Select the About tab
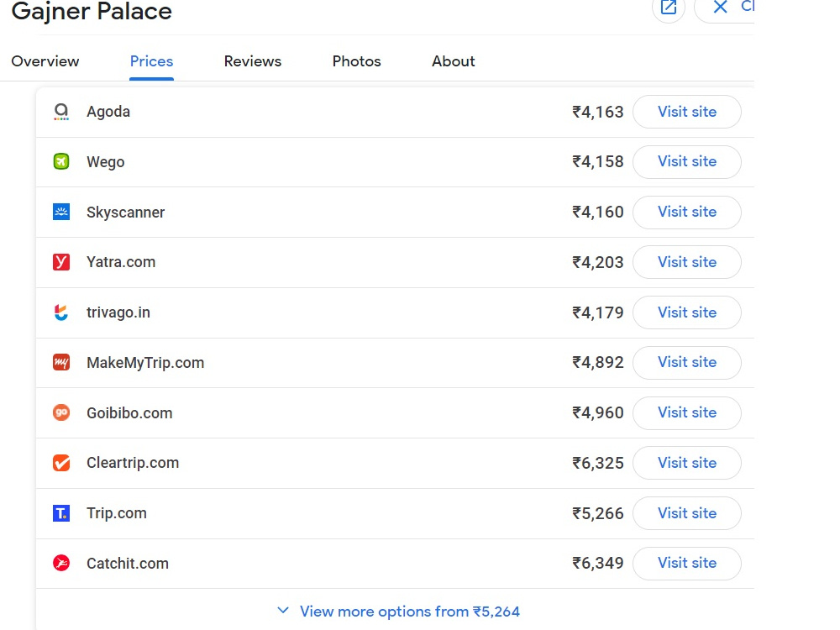This screenshot has height=630, width=840. click(x=454, y=61)
